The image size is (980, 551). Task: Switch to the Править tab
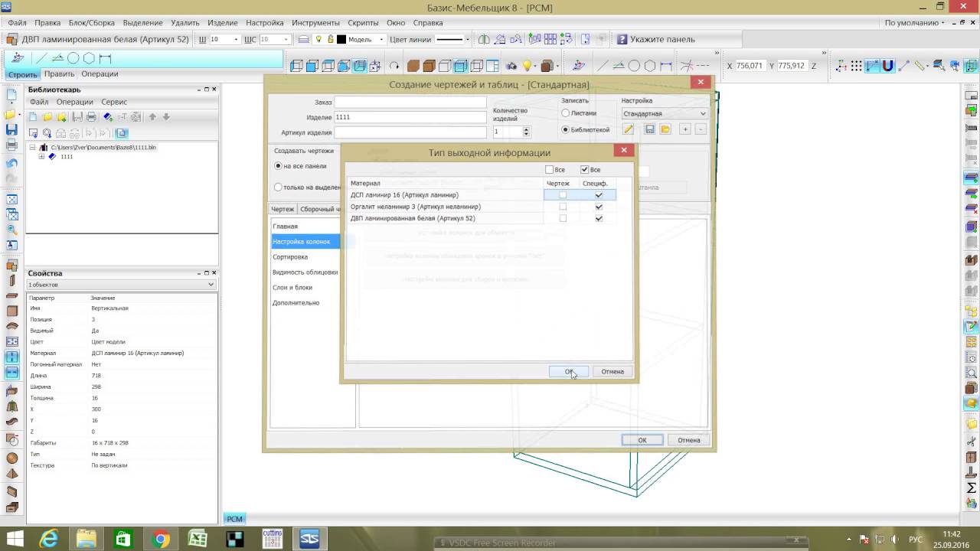pos(59,74)
